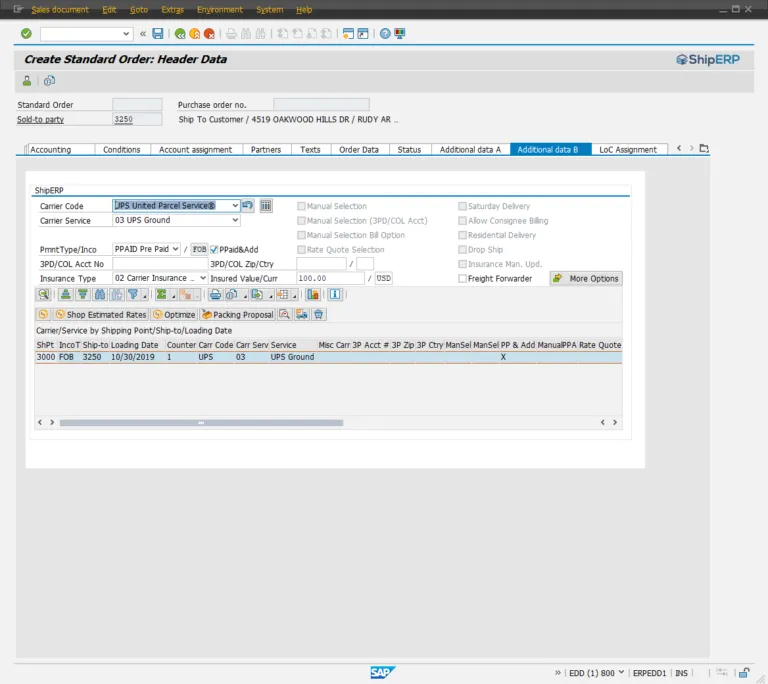Toggle Allow Consignee Billing checkbox
768x684 pixels.
462,220
